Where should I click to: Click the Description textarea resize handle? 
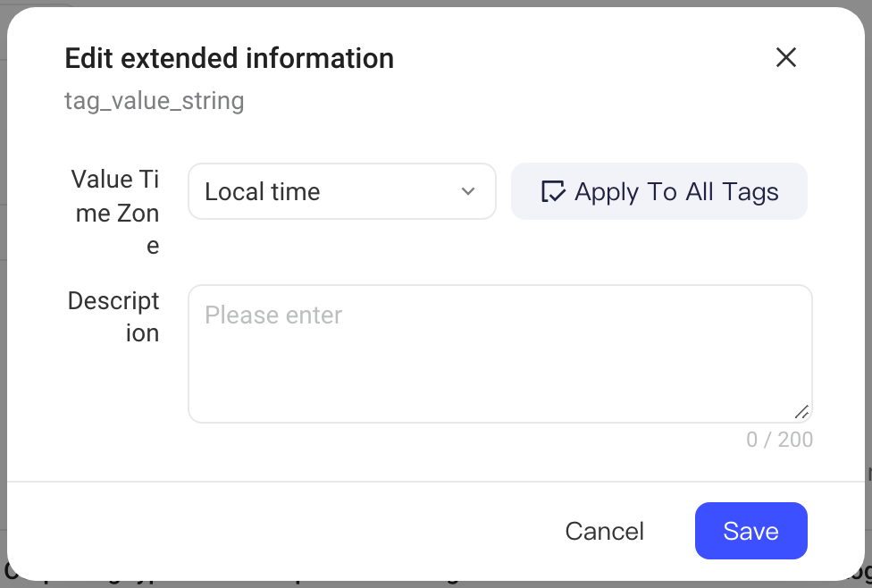[801, 412]
